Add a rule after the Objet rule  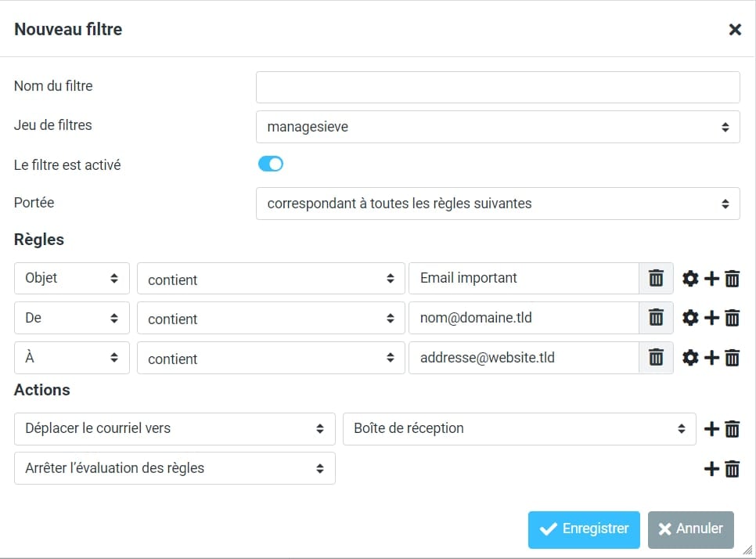point(711,279)
